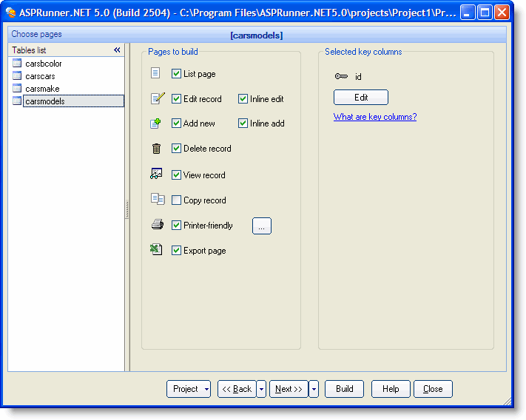Open the Next button dropdown arrow
The width and height of the screenshot is (526, 420).
314,389
